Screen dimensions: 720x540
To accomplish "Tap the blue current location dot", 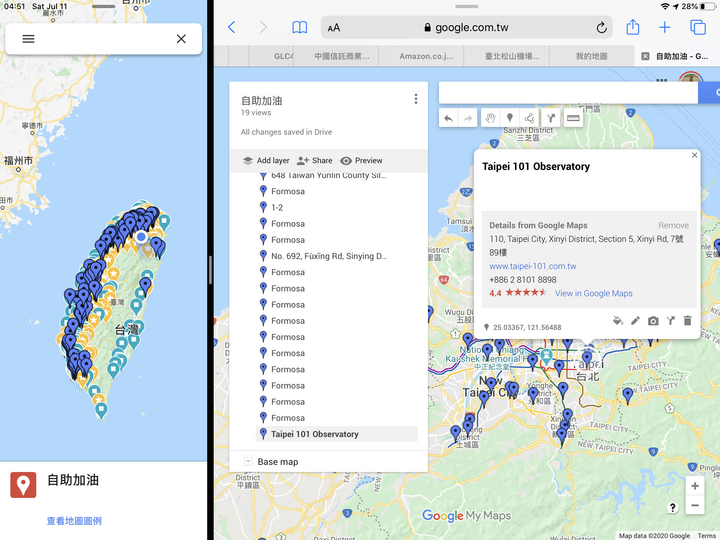I will tap(141, 236).
